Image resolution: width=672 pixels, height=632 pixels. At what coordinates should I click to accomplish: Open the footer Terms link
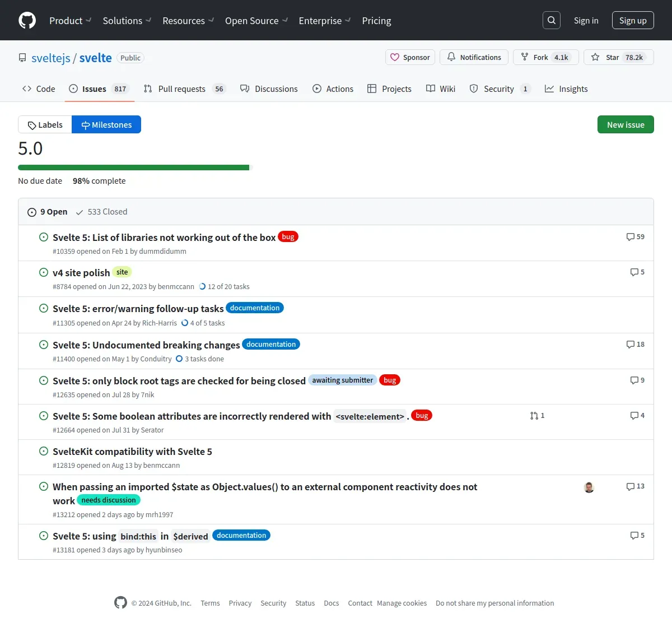[x=210, y=603]
